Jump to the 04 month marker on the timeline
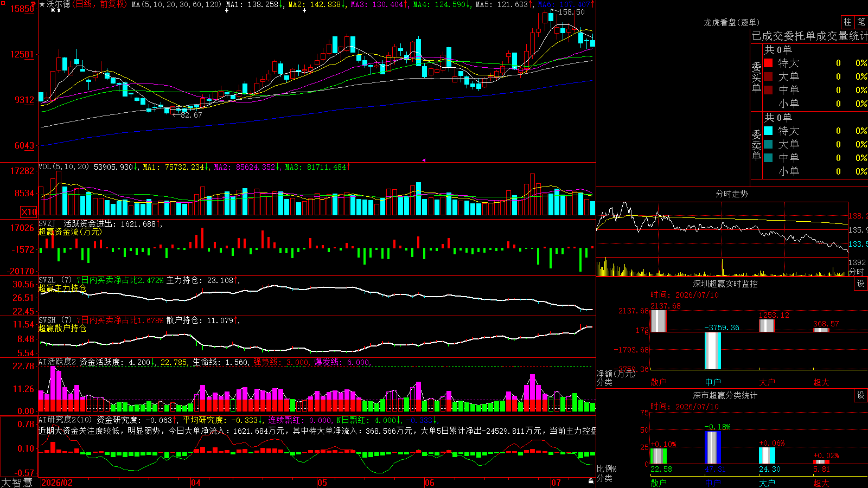Image resolution: width=868 pixels, height=488 pixels. pos(196,483)
